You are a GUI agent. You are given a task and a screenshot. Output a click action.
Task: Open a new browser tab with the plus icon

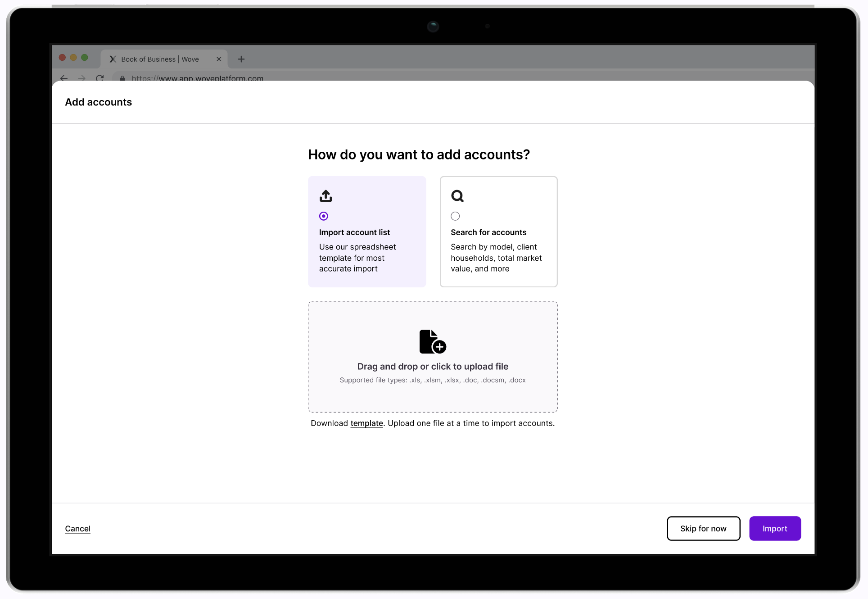point(241,59)
